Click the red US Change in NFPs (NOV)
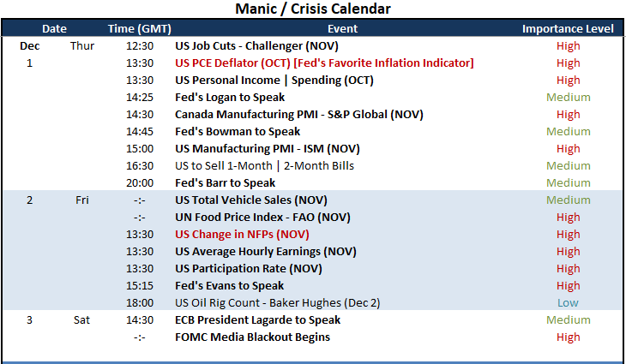This screenshot has width=626, height=364. coord(242,235)
